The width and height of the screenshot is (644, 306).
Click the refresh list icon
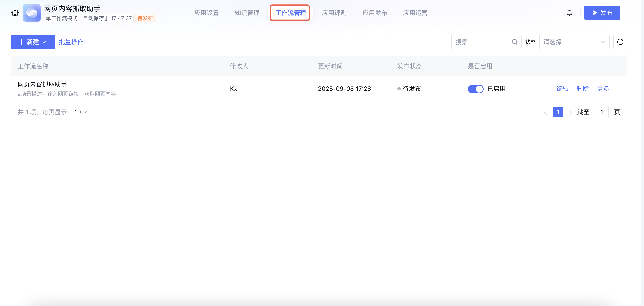coord(620,42)
